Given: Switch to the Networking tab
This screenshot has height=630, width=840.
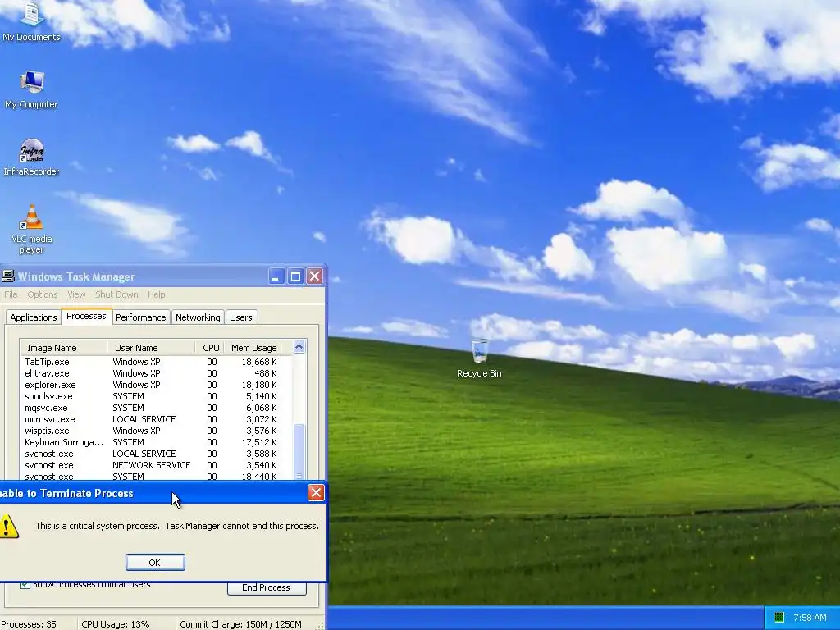Looking at the screenshot, I should [198, 317].
